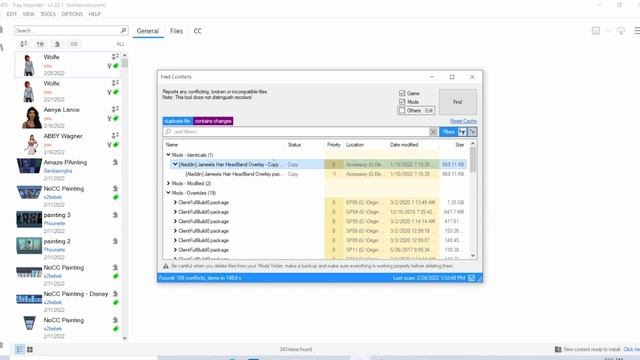Click the rightmost funnel icon in filter bar
640x360 pixels.
click(472, 132)
